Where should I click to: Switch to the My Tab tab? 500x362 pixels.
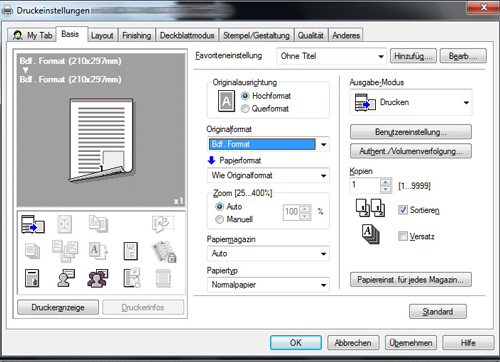point(32,35)
